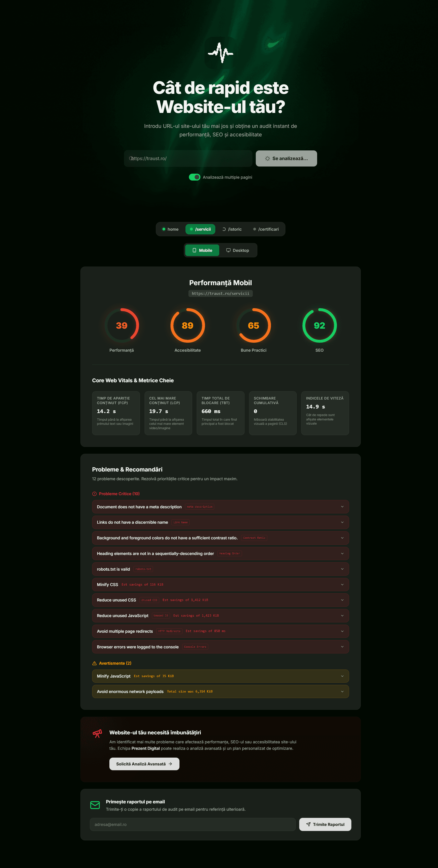
Task: Click the Prezent Digital bold text
Action: (x=145, y=748)
